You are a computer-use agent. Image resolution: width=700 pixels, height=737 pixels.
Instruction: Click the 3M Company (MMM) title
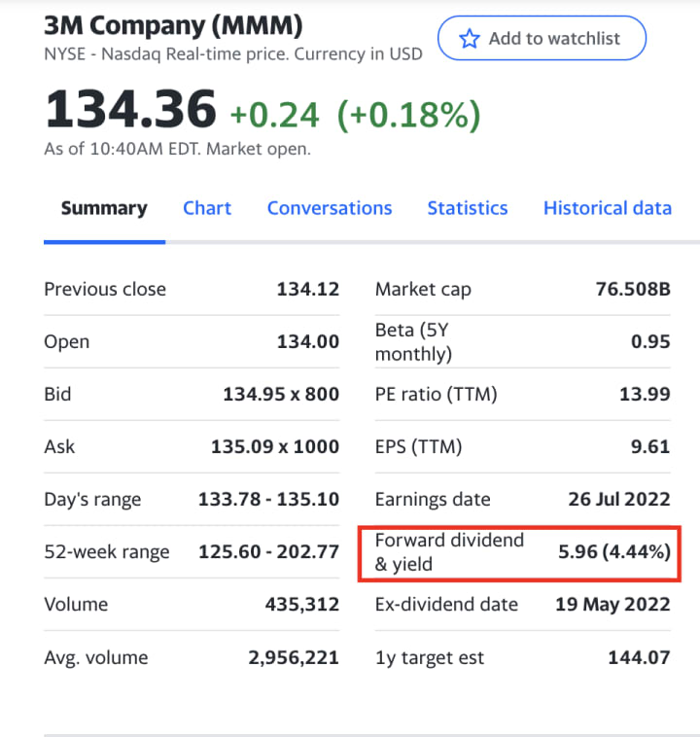[x=173, y=26]
